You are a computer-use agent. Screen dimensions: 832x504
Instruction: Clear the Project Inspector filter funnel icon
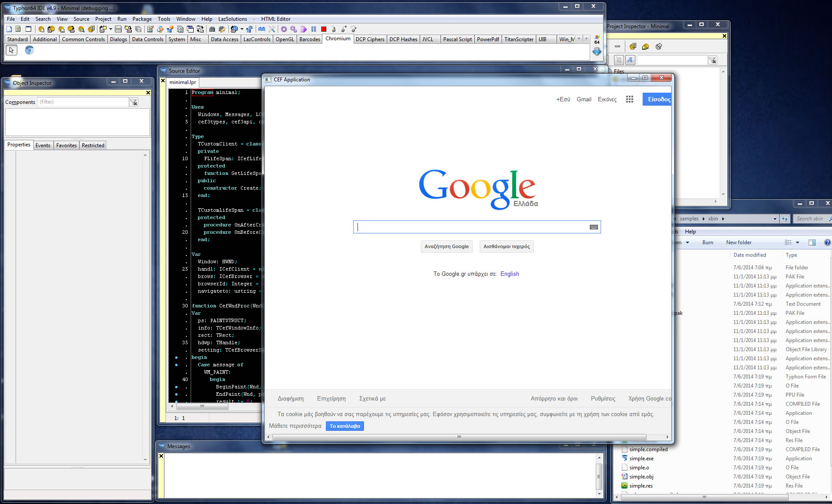pyautogui.click(x=712, y=60)
